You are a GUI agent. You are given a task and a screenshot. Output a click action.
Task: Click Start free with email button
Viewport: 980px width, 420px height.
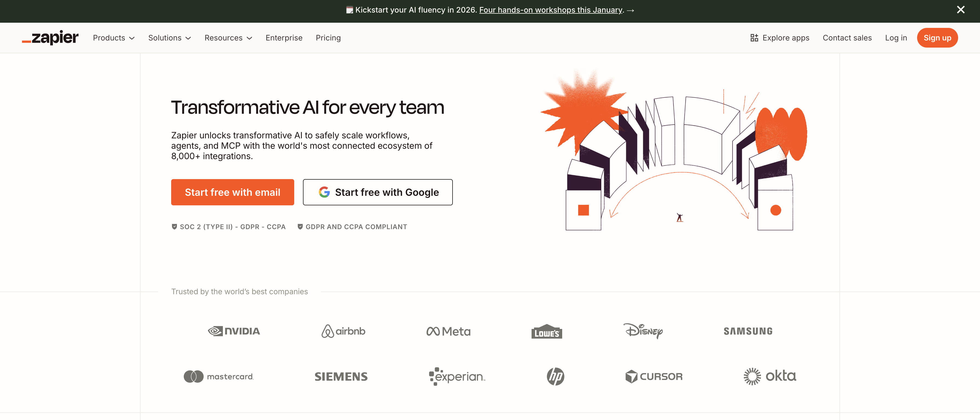click(232, 192)
